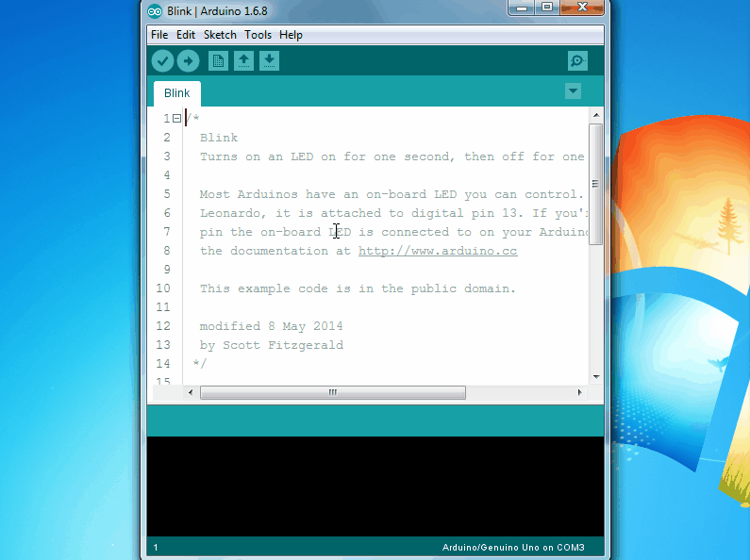Open the Help menu
Viewport: 750px width, 560px height.
(x=292, y=35)
